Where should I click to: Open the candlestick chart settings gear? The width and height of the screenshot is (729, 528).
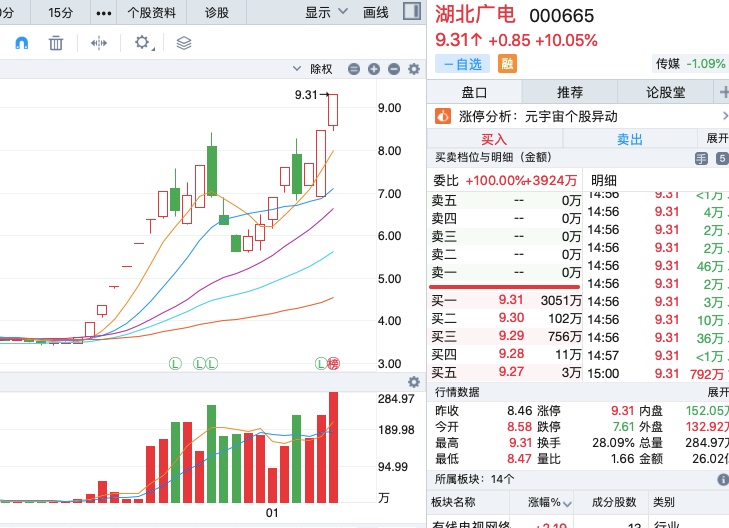414,69
